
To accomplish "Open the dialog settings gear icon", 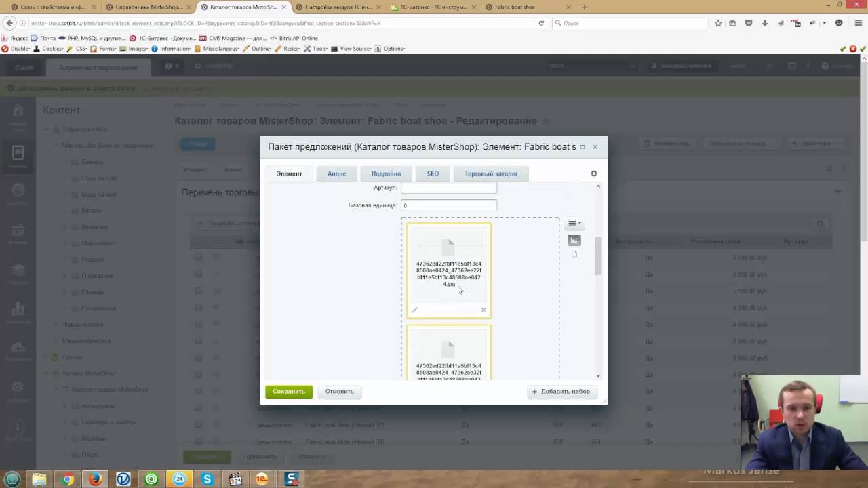I will 593,174.
